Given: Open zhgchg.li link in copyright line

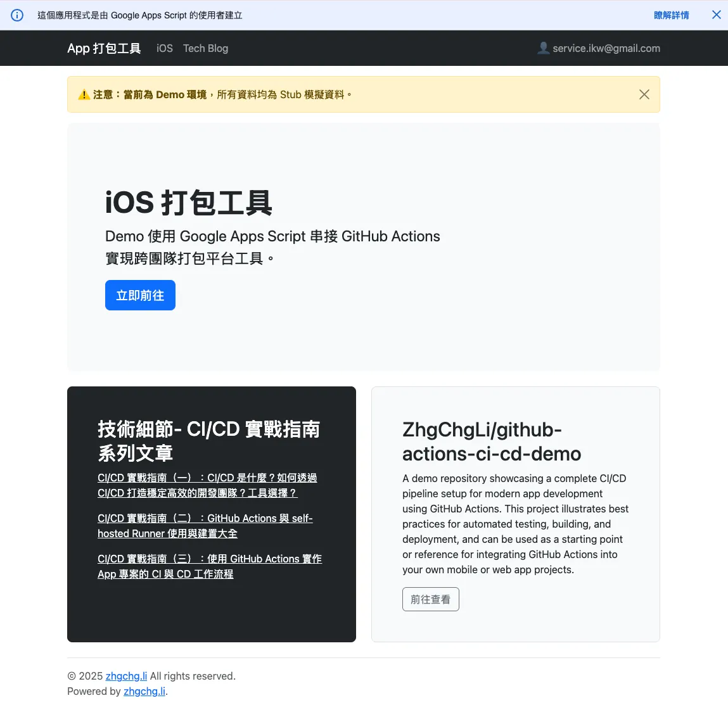Looking at the screenshot, I should (x=126, y=676).
